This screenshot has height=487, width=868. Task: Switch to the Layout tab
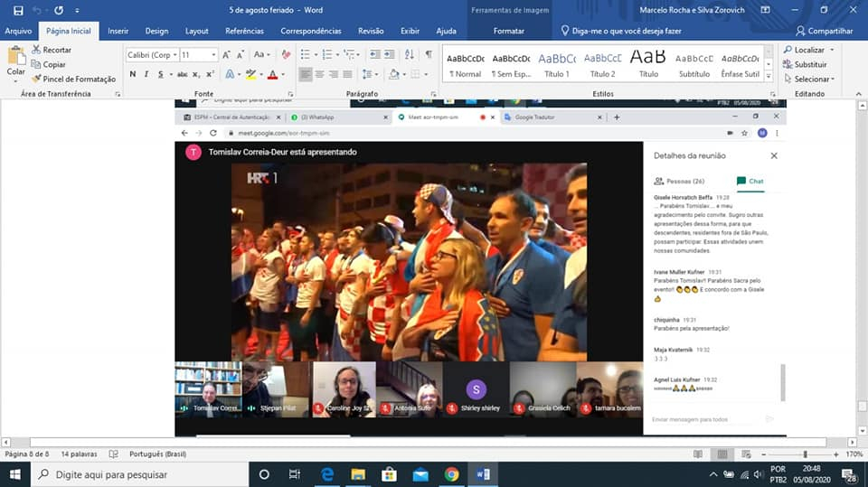[x=196, y=31]
